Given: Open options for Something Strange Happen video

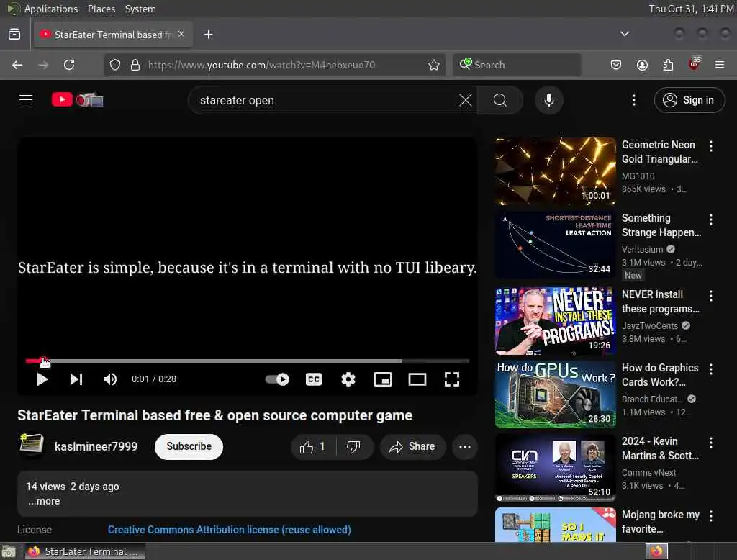Looking at the screenshot, I should 711,220.
